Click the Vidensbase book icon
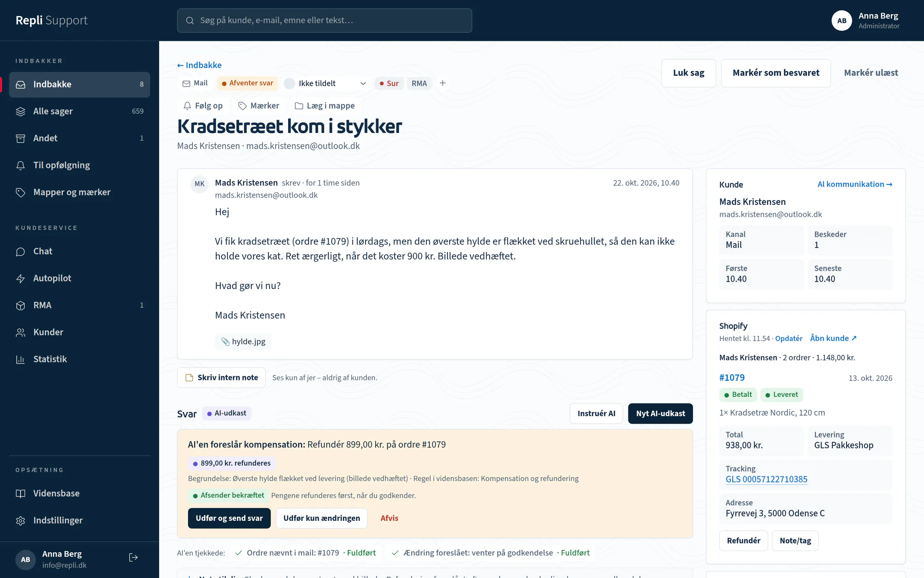 point(21,494)
